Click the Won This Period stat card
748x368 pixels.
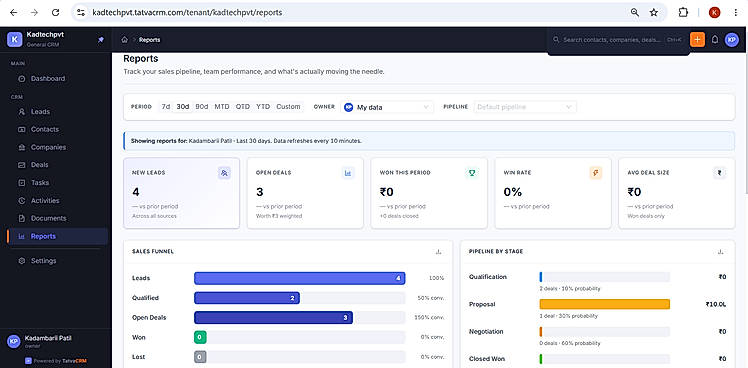click(x=429, y=193)
